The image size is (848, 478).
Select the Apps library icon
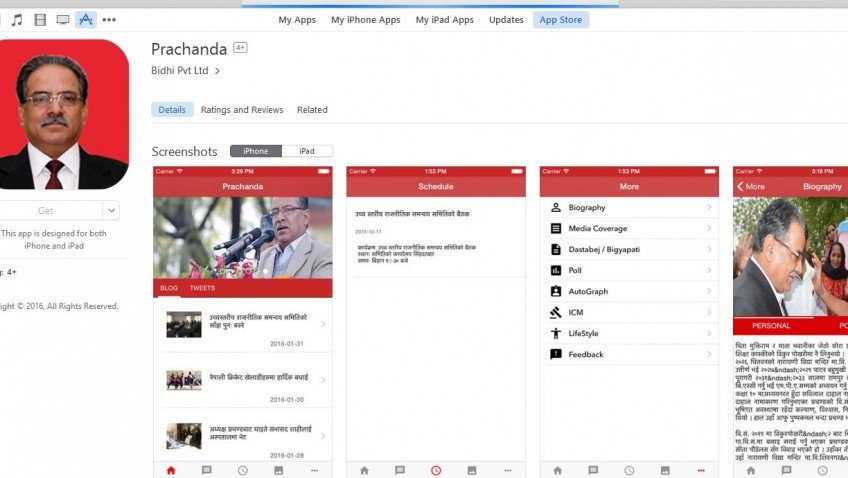click(85, 20)
